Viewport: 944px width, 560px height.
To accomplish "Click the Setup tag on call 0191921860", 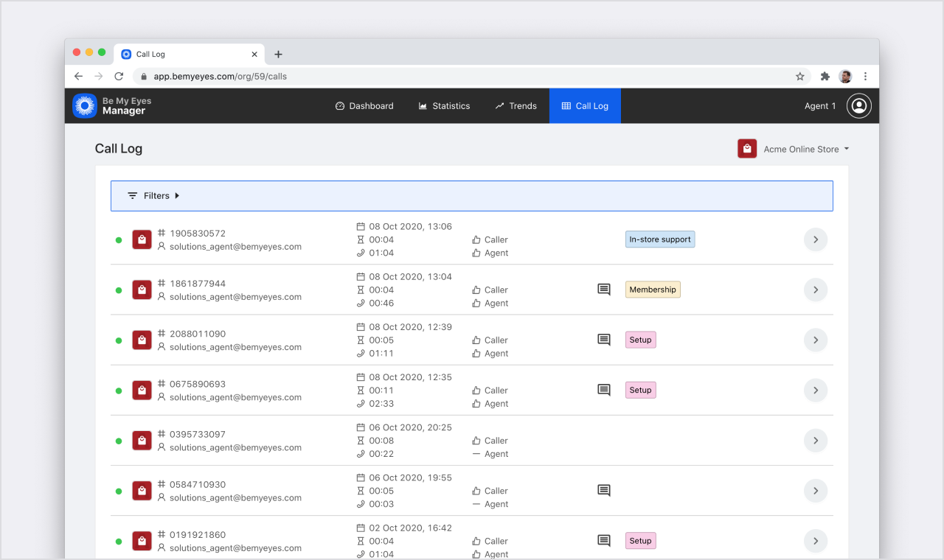I will 640,541.
